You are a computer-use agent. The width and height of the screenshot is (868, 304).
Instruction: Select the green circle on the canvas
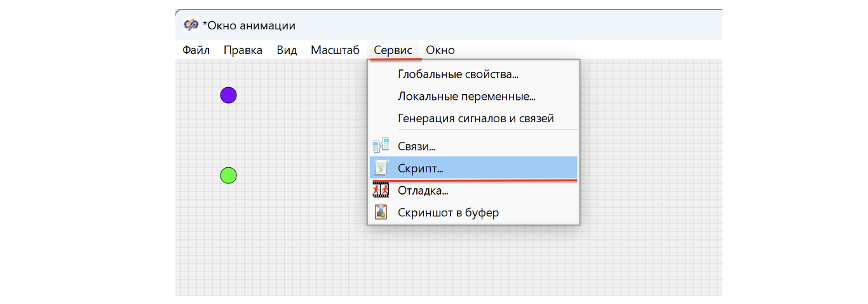coord(228,175)
